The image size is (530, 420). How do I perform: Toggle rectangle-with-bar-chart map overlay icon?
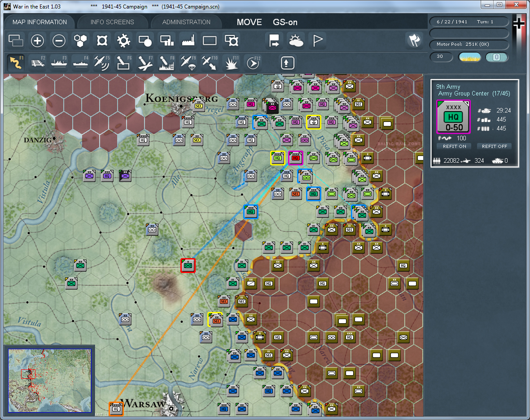click(x=167, y=41)
